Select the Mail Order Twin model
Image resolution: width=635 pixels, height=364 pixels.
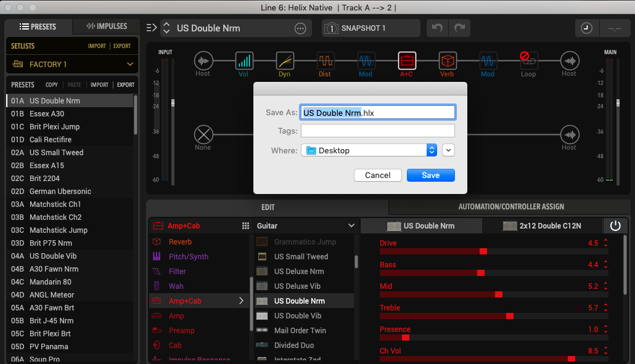click(305, 330)
